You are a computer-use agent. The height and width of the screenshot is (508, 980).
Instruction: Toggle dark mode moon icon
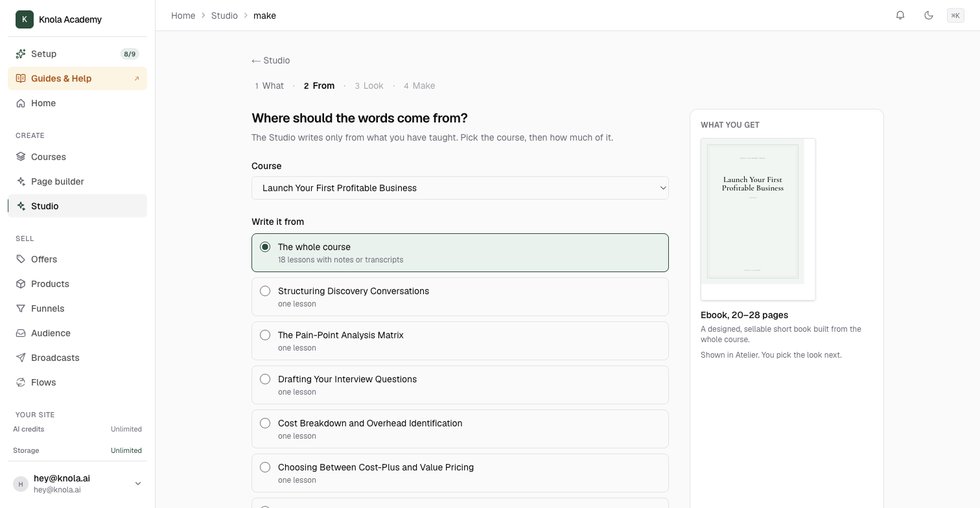click(929, 16)
